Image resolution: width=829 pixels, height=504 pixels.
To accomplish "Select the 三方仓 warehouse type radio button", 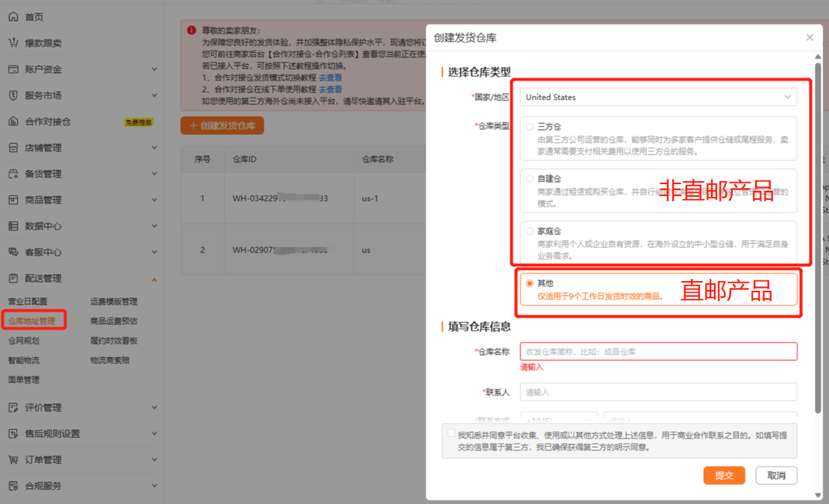I will tap(530, 127).
